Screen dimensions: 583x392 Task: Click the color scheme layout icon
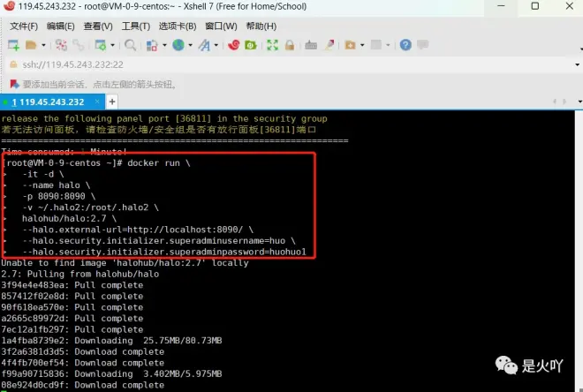click(152, 45)
